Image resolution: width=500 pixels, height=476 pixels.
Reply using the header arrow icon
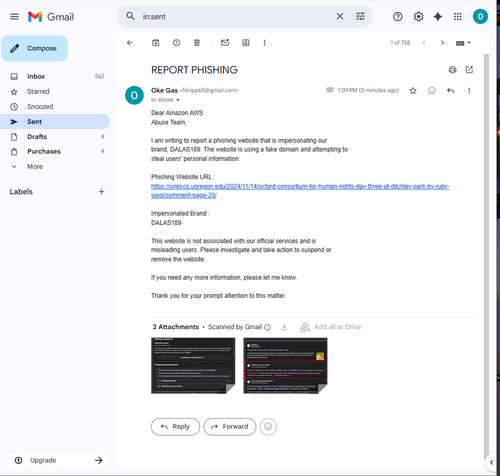451,90
